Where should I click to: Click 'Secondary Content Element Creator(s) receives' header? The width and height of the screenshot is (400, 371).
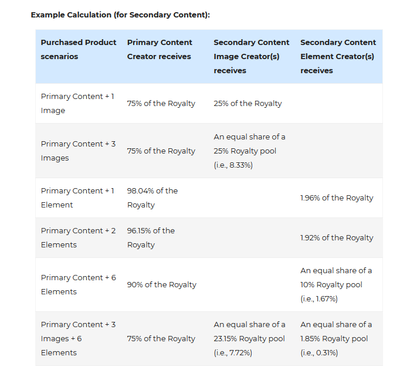pos(338,56)
